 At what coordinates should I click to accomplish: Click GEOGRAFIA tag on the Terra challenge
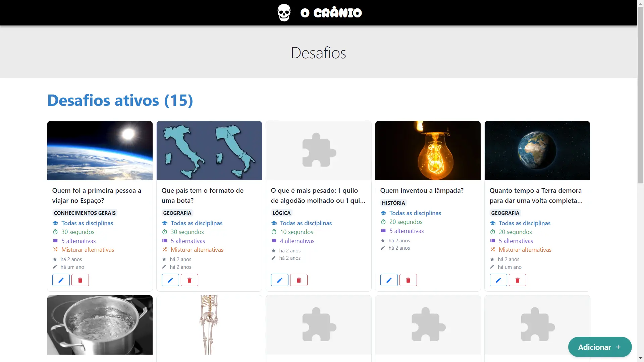pos(505,213)
